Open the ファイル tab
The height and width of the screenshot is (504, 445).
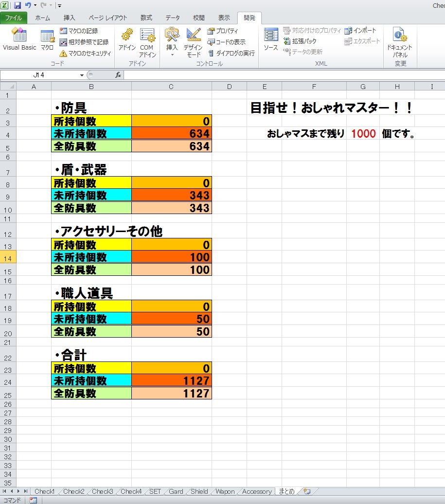tap(14, 18)
